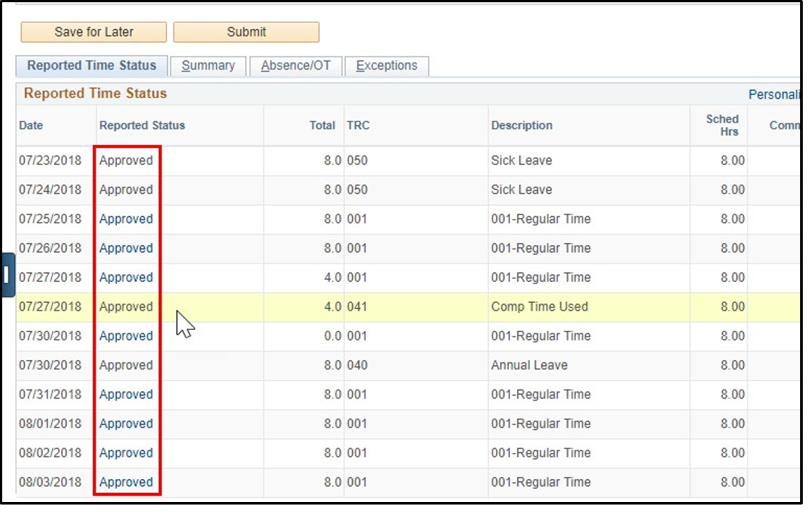812x519 pixels.
Task: Click Approved for 07/27/2018 Regular Time
Action: click(x=126, y=277)
